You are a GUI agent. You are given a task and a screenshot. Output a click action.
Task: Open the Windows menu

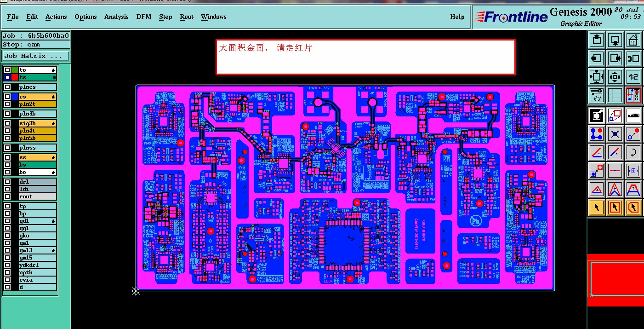213,17
